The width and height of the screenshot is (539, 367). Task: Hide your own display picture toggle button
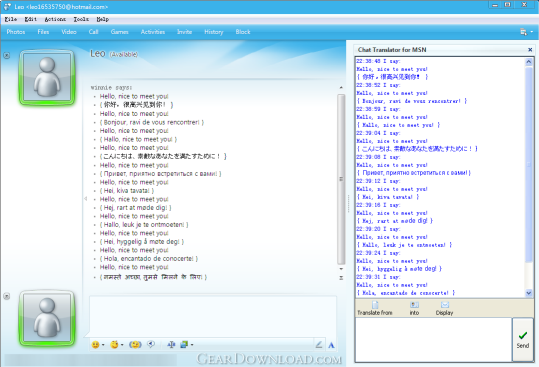(7, 296)
